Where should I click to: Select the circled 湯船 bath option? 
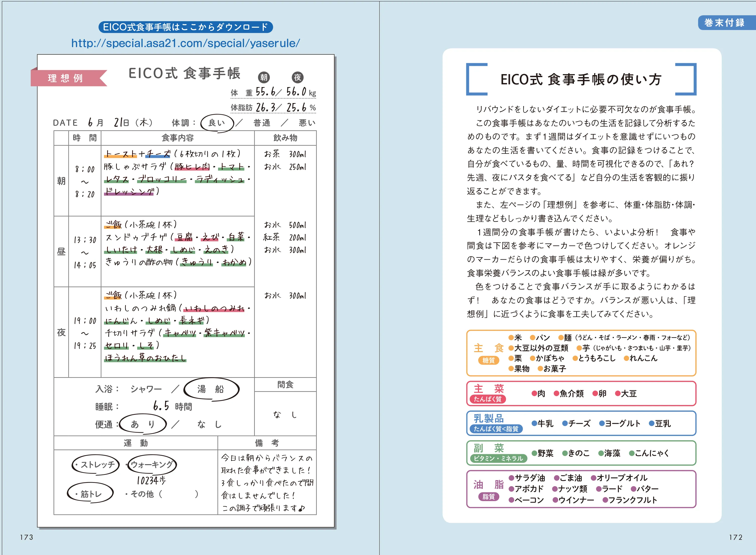[x=211, y=389]
